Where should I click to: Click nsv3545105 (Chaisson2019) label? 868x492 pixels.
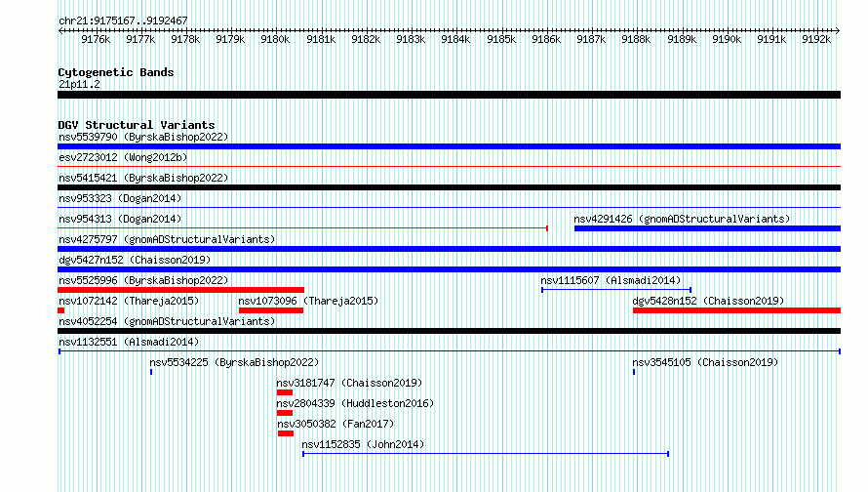(x=705, y=362)
